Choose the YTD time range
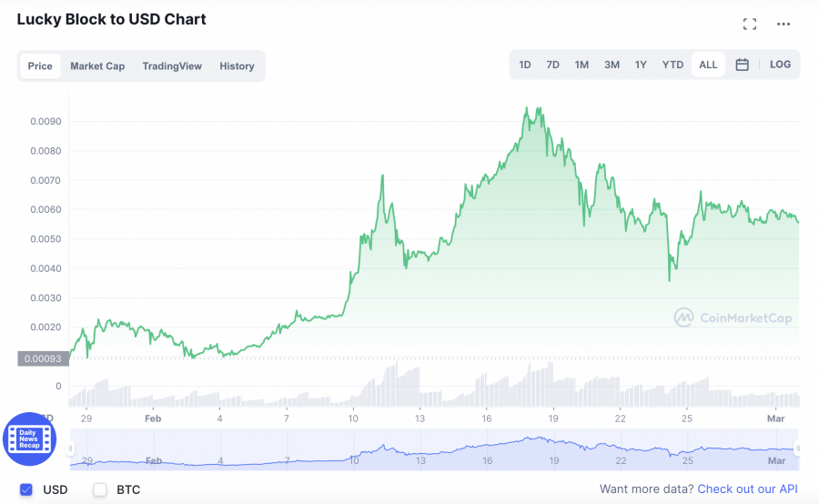Viewport: 819px width, 504px height. 672,65
